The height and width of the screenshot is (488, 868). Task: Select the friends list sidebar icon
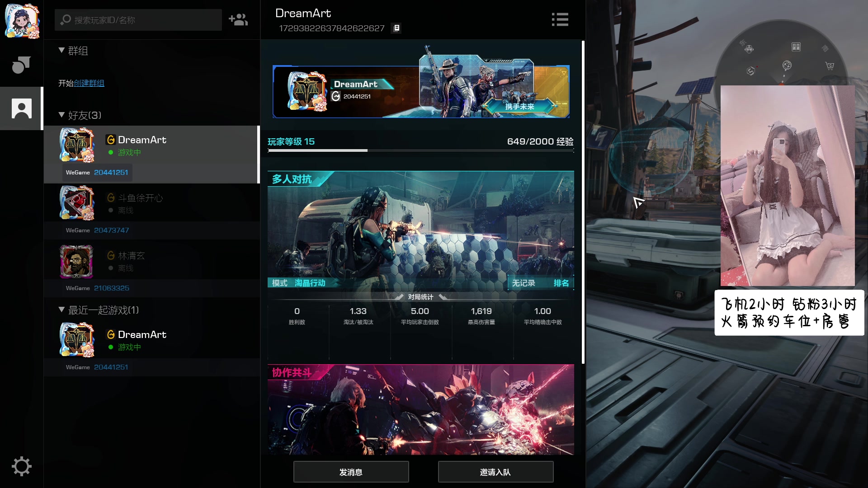coord(21,108)
